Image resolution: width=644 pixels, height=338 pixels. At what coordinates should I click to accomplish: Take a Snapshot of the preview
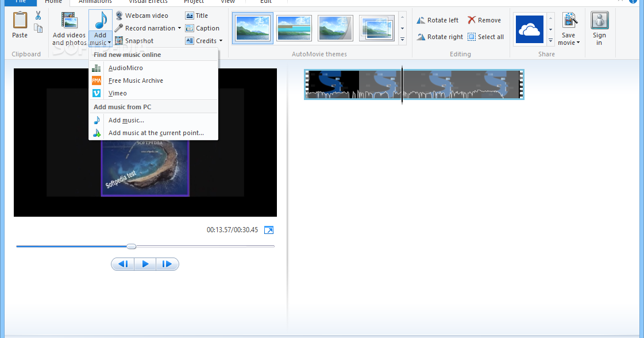click(x=134, y=41)
